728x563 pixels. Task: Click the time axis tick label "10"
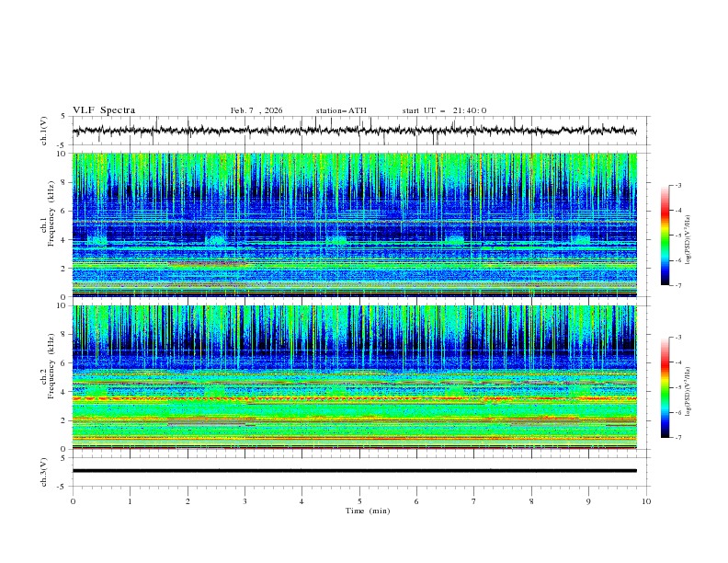point(646,501)
